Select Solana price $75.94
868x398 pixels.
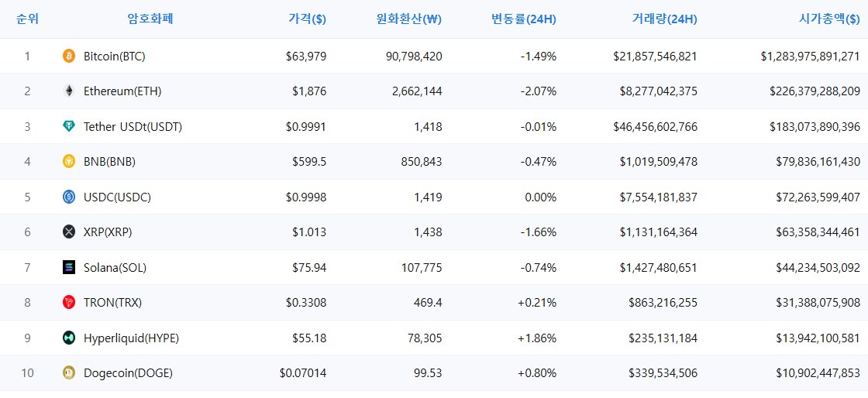pyautogui.click(x=309, y=268)
